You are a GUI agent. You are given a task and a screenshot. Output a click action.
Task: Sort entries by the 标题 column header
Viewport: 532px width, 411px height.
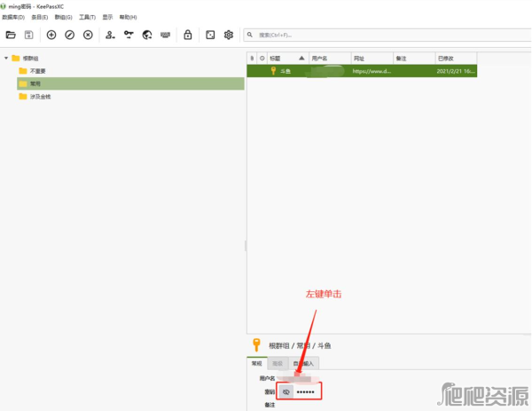(x=277, y=58)
